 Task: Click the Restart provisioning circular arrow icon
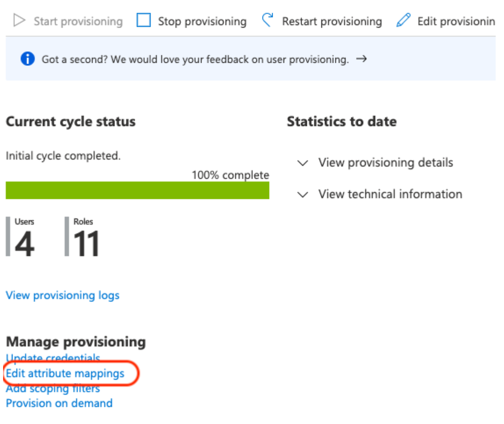pos(267,20)
